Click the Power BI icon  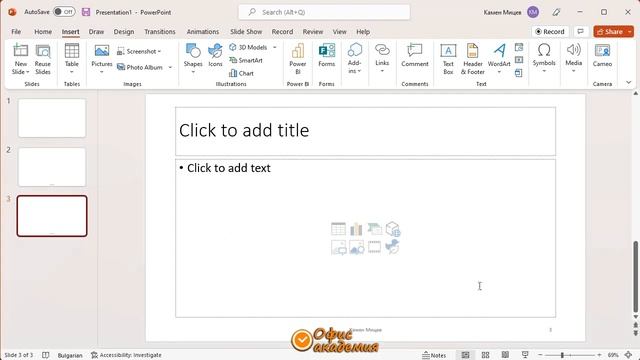[298, 51]
